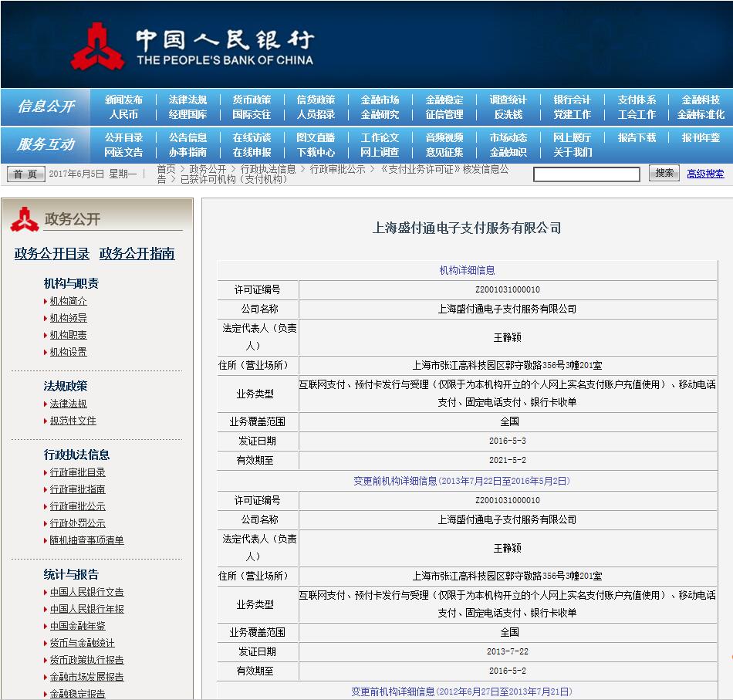
Task: Open 中国人民银行年报 sidebar link
Action: click(x=87, y=609)
